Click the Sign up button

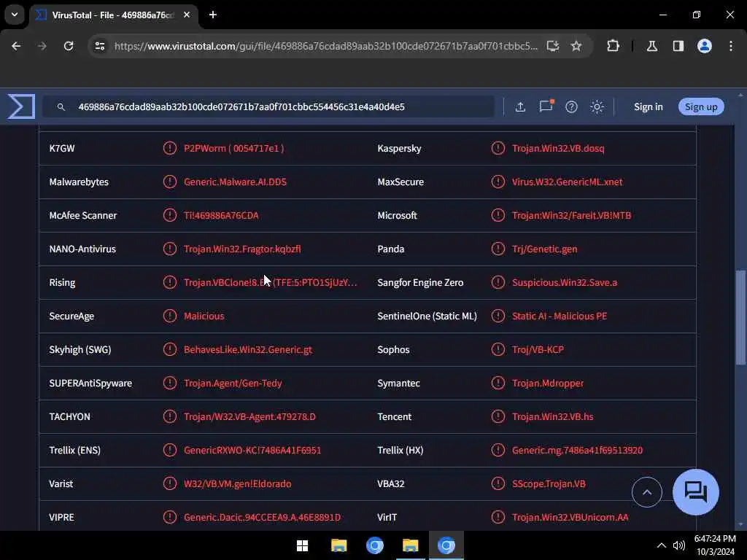(701, 106)
